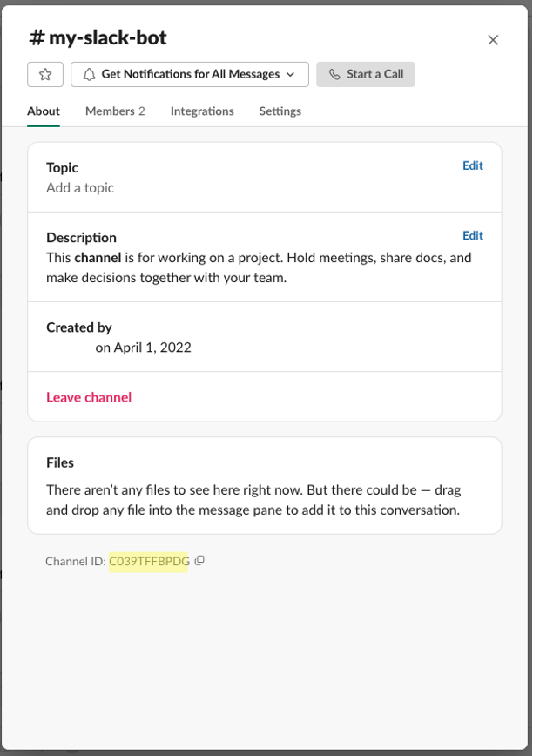Star the my-slack-bot channel
Viewport: 533px width, 756px height.
(45, 74)
